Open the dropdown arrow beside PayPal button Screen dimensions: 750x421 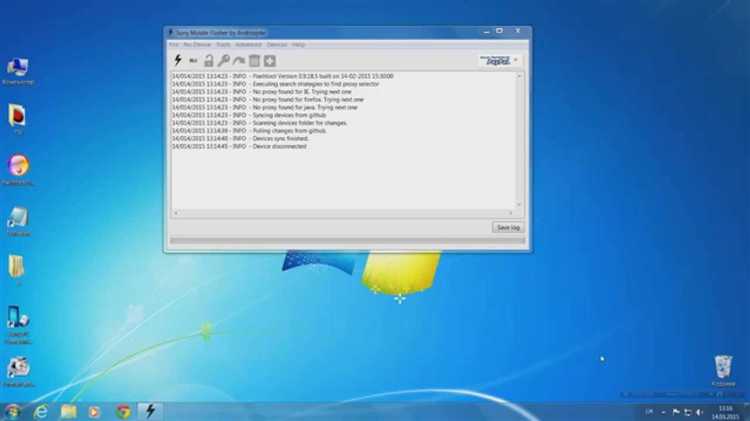click(x=516, y=60)
